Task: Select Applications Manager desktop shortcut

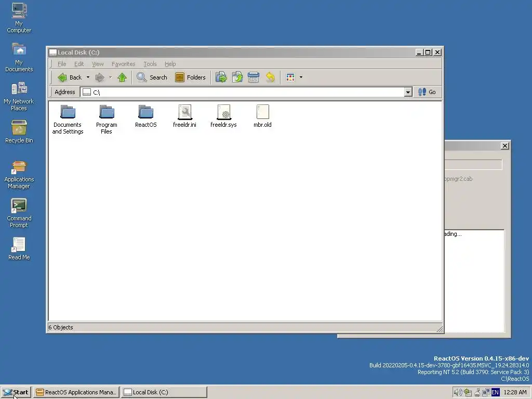Action: point(19,175)
